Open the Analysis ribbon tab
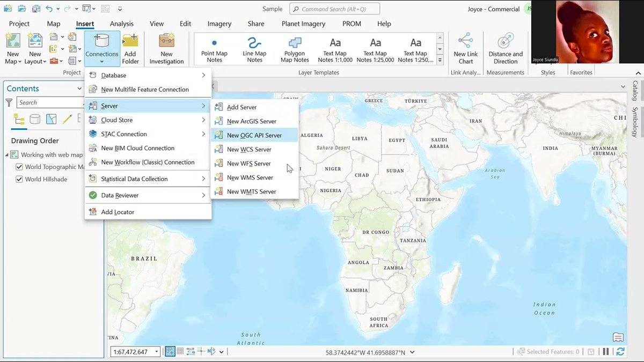Viewport: 644px width, 362px height. [122, 24]
